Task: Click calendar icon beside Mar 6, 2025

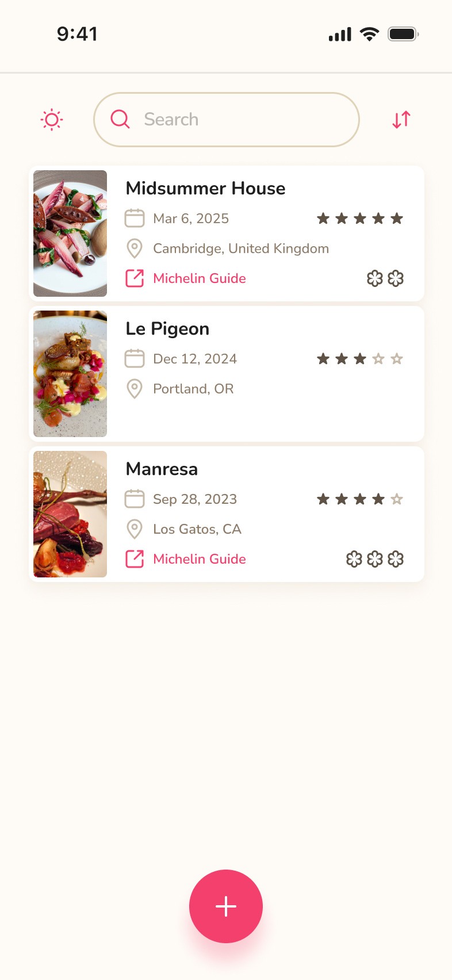Action: pos(135,219)
